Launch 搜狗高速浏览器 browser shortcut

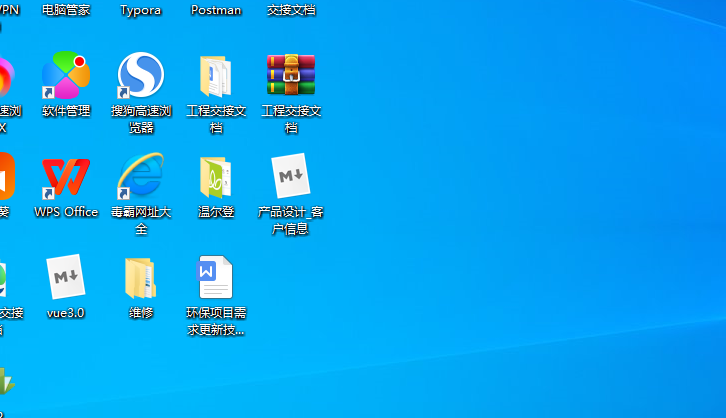point(141,77)
